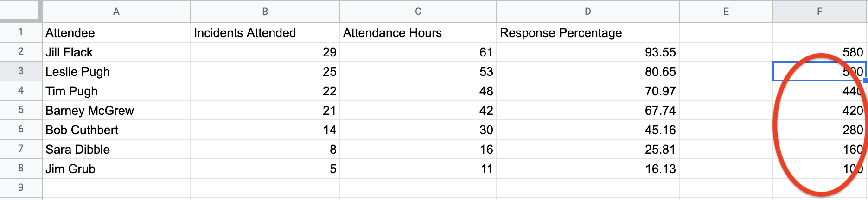Select row 5 header
The width and height of the screenshot is (868, 200).
click(21, 110)
